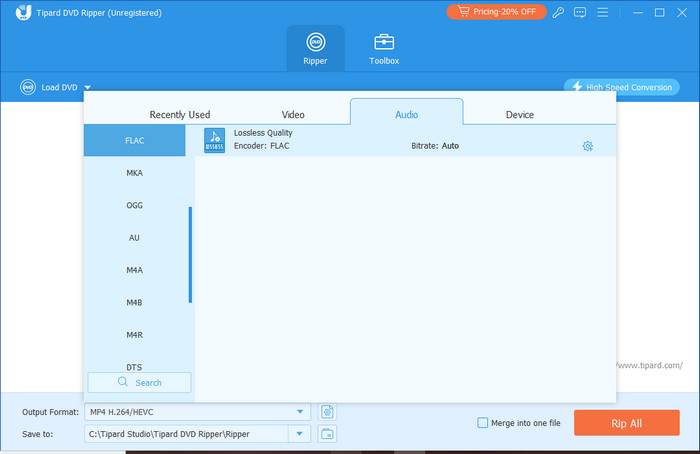Screen dimensions: 700x454
Task: Open the Toolbox module
Action: [384, 48]
